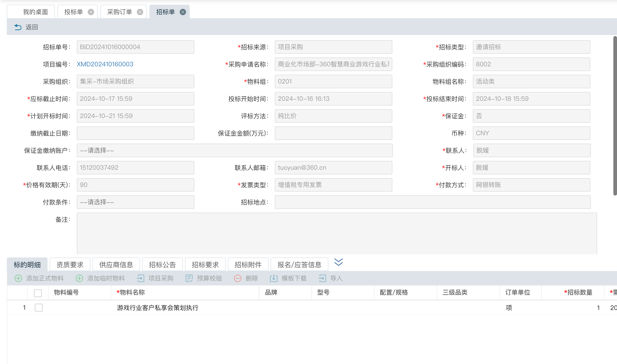
Task: Expand more tabs with double chevron
Action: click(x=339, y=262)
